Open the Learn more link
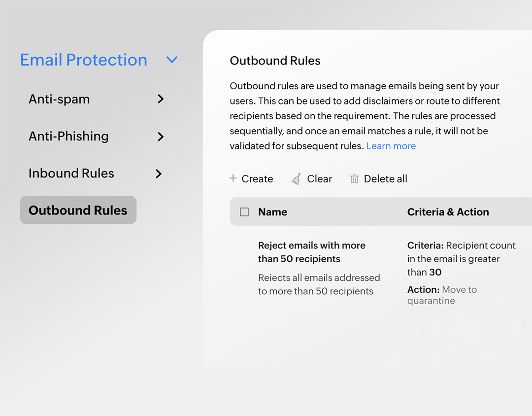 (x=391, y=146)
